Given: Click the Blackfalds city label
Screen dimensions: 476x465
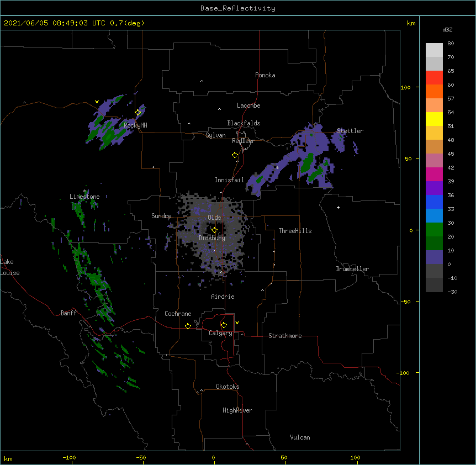Looking at the screenshot, I should tap(244, 123).
